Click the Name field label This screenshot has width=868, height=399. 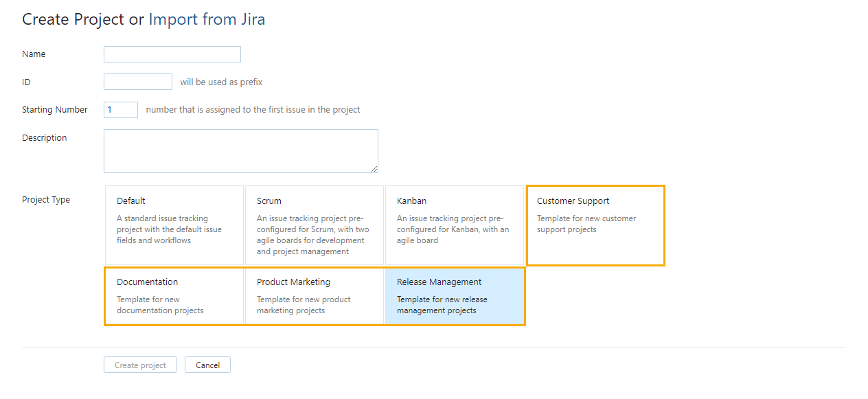click(x=34, y=54)
